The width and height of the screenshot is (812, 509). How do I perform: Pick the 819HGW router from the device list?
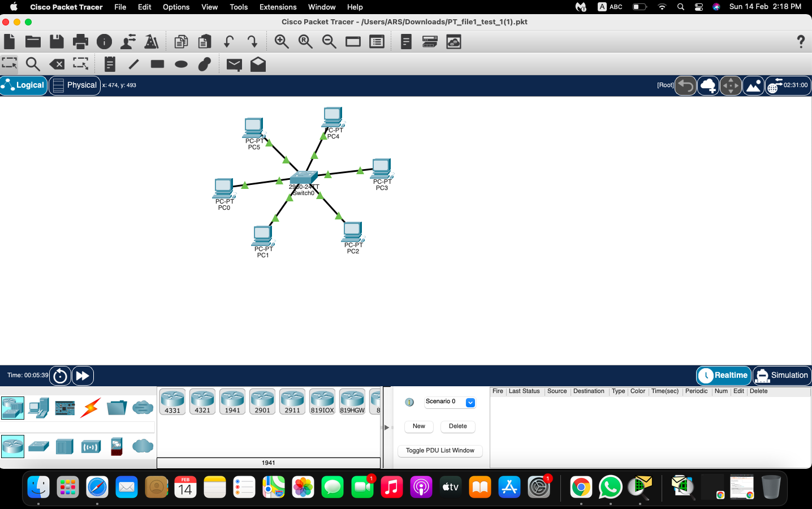click(x=352, y=402)
